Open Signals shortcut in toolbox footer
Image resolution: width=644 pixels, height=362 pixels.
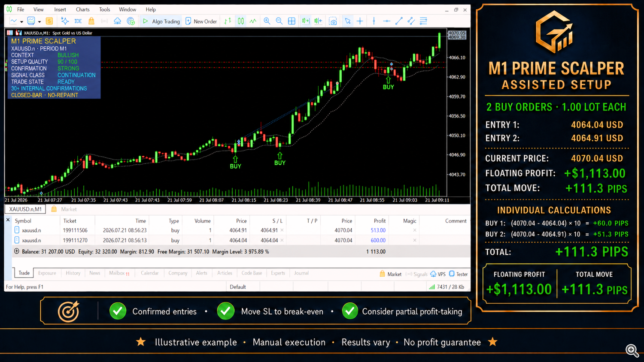pos(416,274)
